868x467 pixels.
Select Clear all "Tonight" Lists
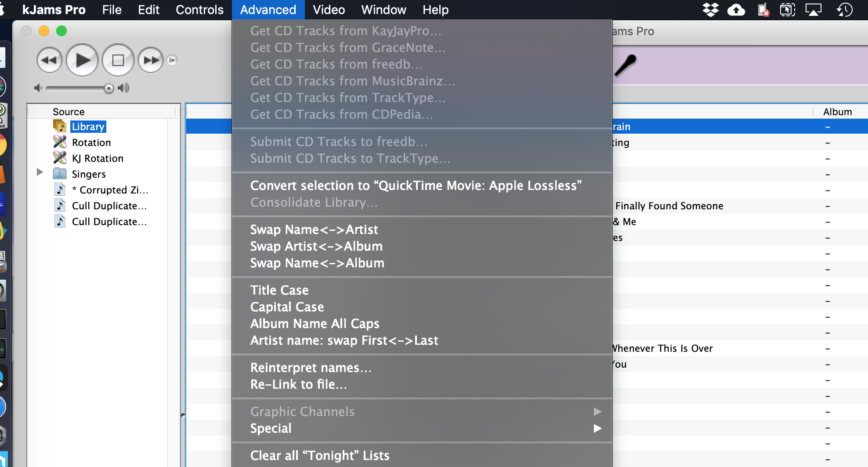(x=319, y=456)
